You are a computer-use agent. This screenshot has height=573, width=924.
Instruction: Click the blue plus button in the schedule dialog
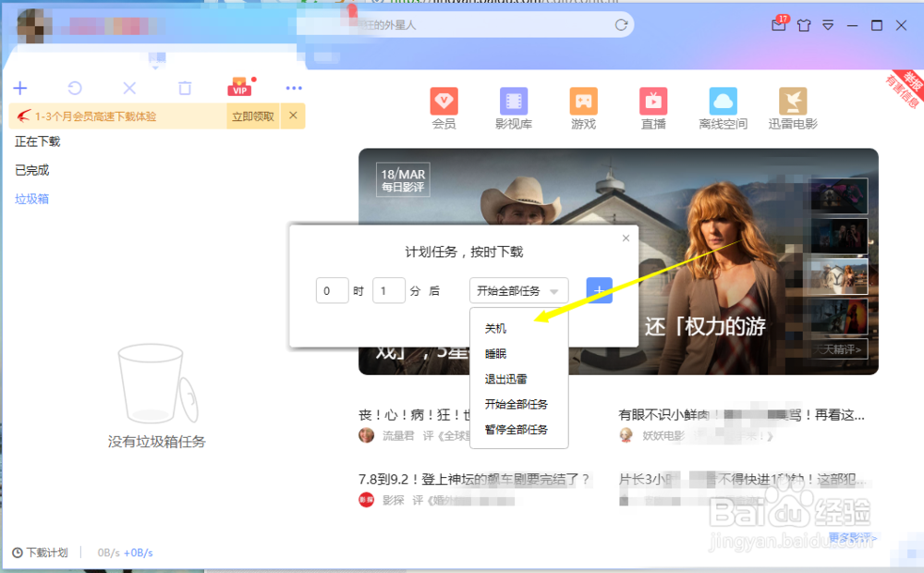click(x=599, y=290)
